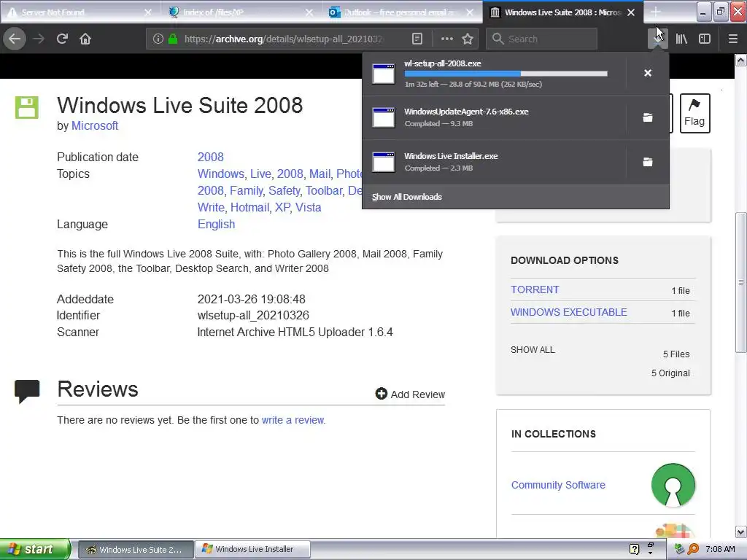Close the Windows Live Suite 2008 tab
This screenshot has width=747, height=560.
pyautogui.click(x=631, y=12)
